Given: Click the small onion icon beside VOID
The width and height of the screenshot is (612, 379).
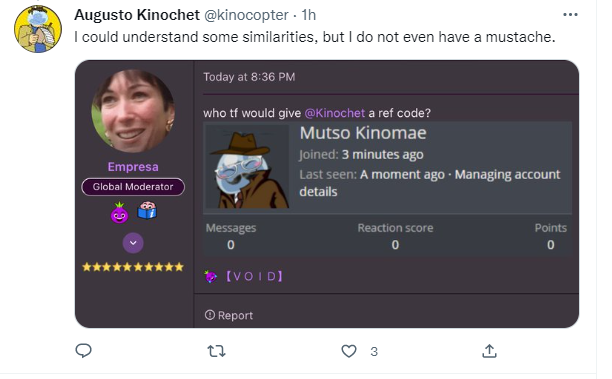Looking at the screenshot, I should click(x=210, y=276).
